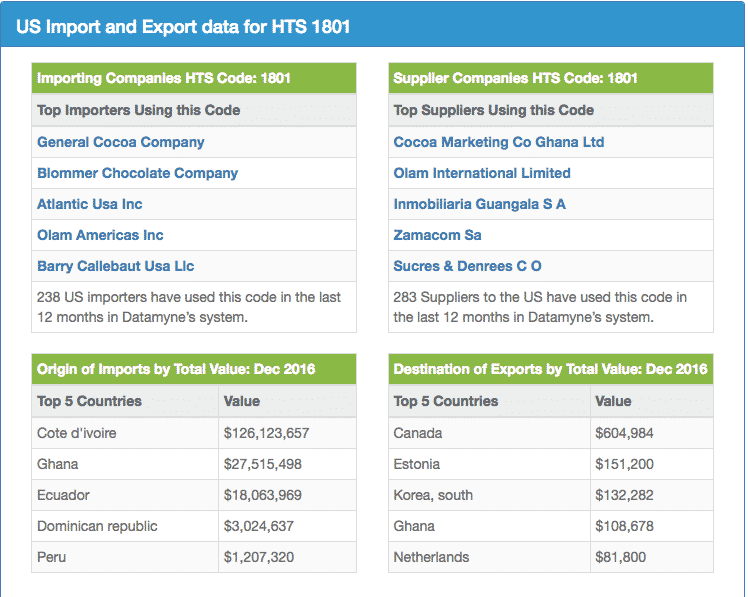Select the 238 US importers summary text

click(189, 307)
